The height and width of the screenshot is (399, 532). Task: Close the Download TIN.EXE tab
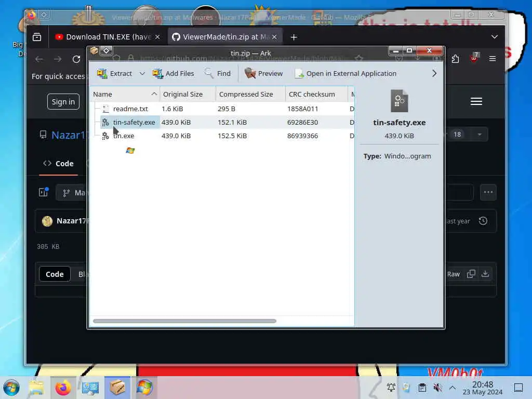157,37
